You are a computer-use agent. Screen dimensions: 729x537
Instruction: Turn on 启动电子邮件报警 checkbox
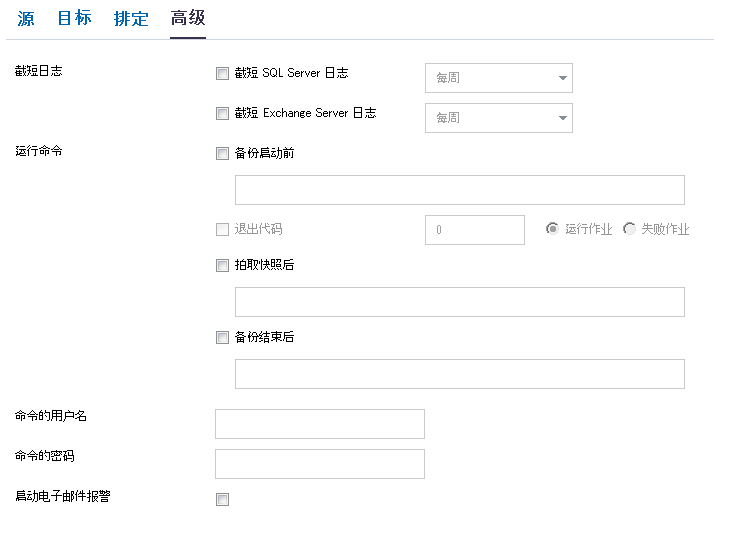point(222,499)
